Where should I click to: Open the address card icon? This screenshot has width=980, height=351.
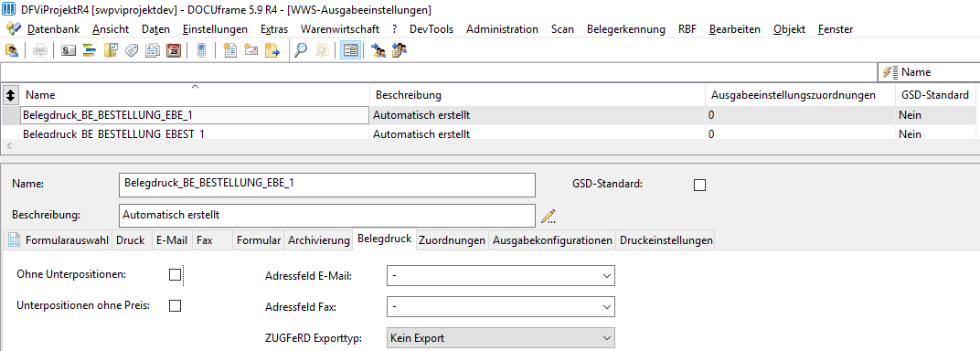pos(69,50)
